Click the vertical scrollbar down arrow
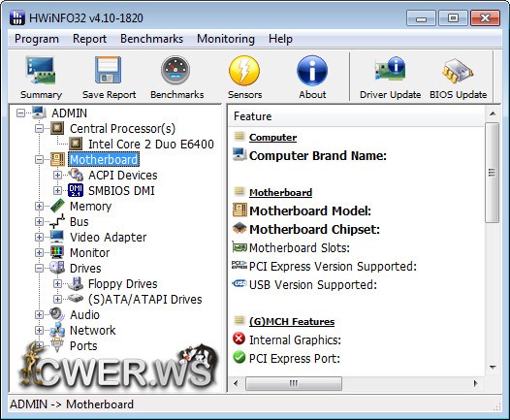 tap(493, 368)
